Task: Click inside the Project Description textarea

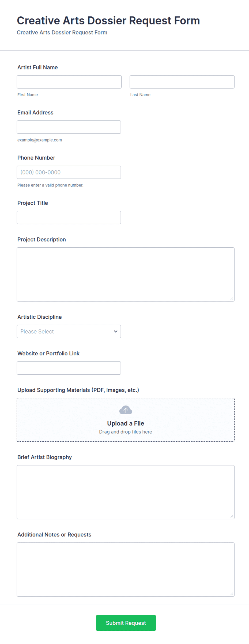Action: pos(126,274)
